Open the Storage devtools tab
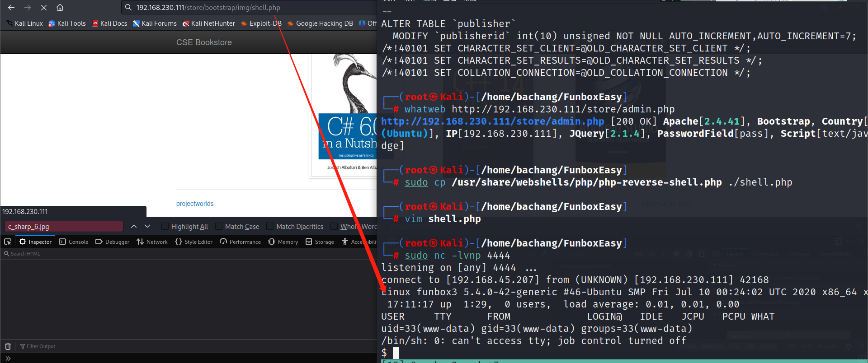This screenshot has width=868, height=363. [x=320, y=242]
